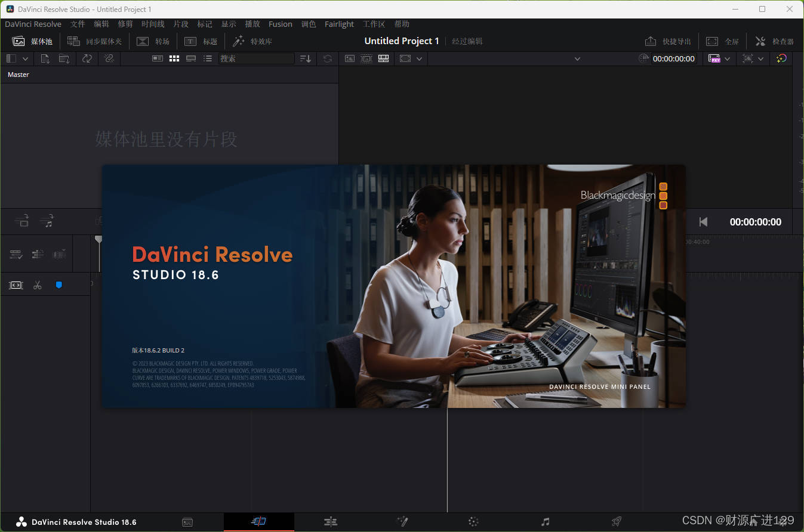Image resolution: width=804 pixels, height=532 pixels.
Task: Open the 标记 (Mark) menu
Action: point(205,24)
